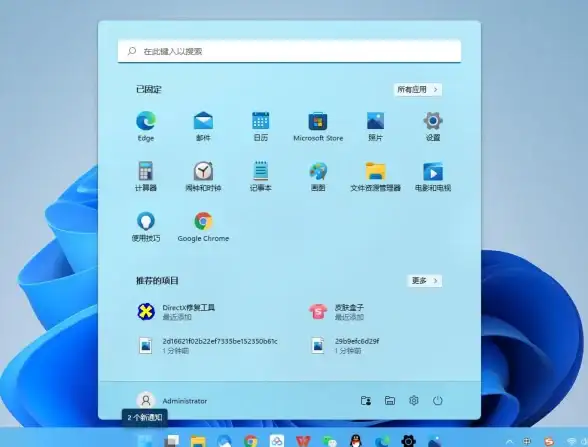This screenshot has width=588, height=447.
Task: Open the Administrator account menu
Action: click(x=172, y=401)
